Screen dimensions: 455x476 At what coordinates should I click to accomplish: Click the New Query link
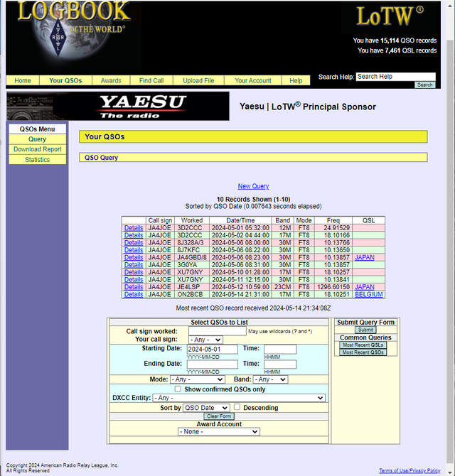pos(253,186)
